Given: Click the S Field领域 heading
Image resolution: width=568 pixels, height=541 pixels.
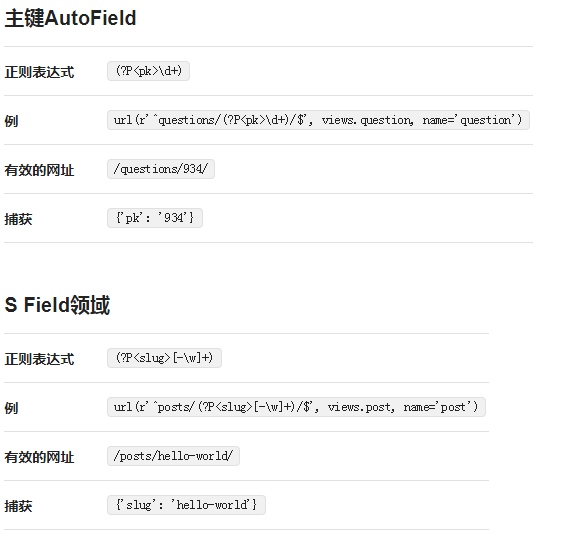Looking at the screenshot, I should 57,305.
